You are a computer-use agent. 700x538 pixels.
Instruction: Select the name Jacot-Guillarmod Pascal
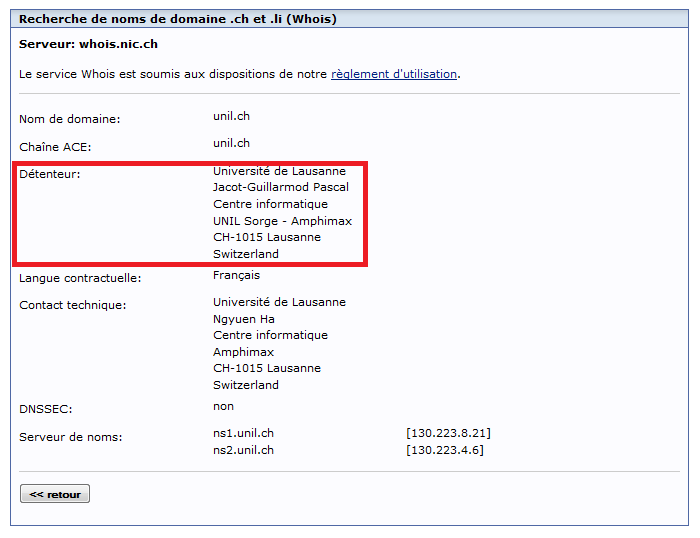tap(281, 188)
